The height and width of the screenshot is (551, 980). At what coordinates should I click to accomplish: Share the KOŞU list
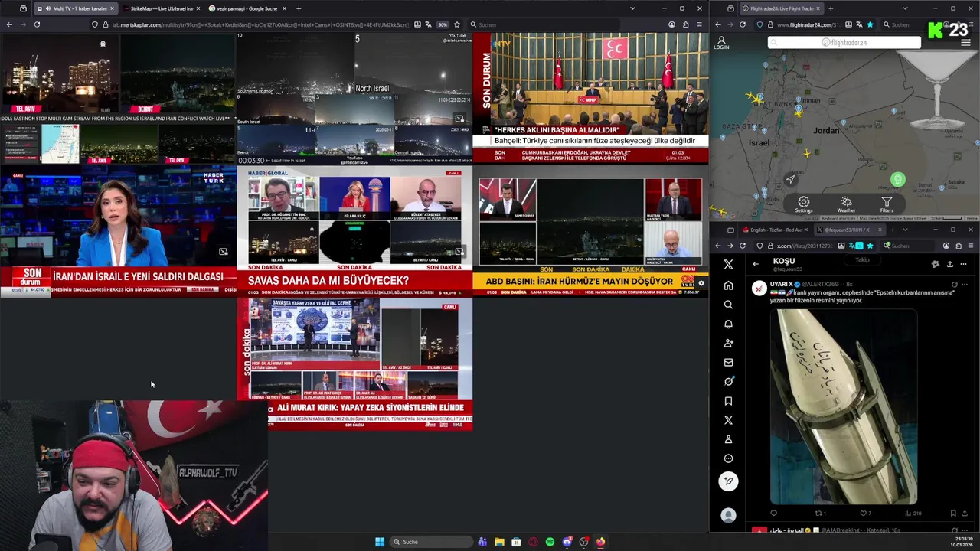[x=949, y=264]
